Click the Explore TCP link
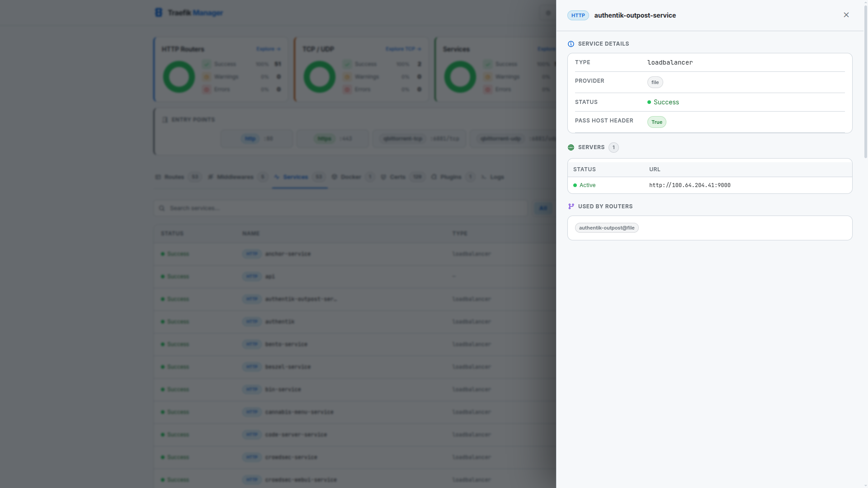The height and width of the screenshot is (488, 868). pyautogui.click(x=401, y=49)
